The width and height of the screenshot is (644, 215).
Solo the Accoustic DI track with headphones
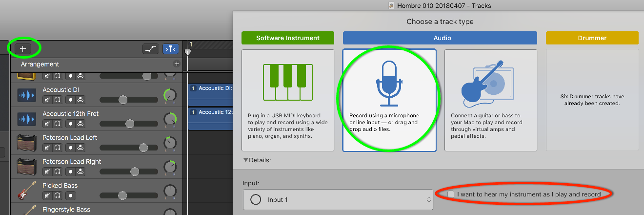pyautogui.click(x=57, y=99)
